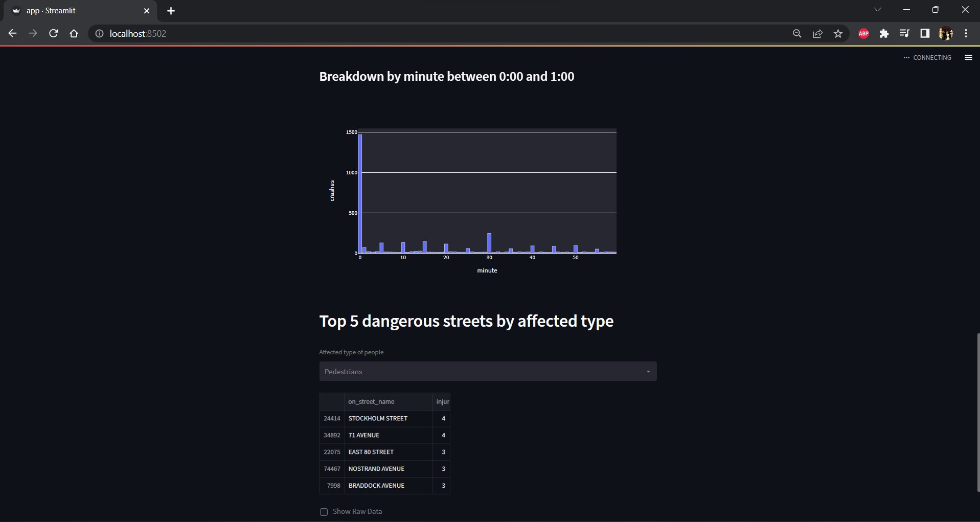Enable the Show Raw Data checkbox
The width and height of the screenshot is (980, 522).
324,512
